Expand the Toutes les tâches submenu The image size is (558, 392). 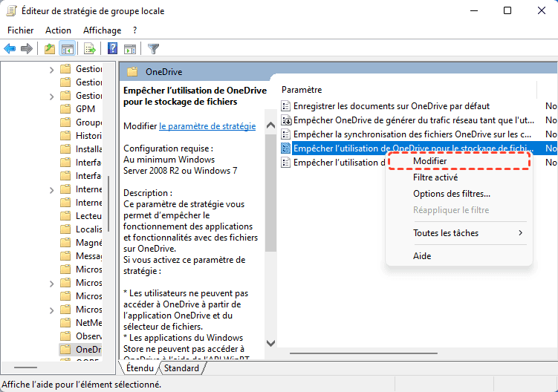point(459,233)
